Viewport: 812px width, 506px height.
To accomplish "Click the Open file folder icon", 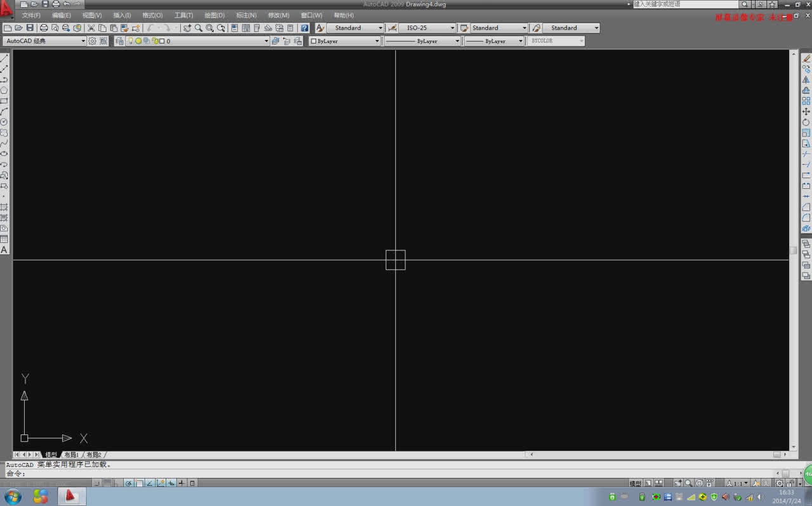I will coord(18,28).
